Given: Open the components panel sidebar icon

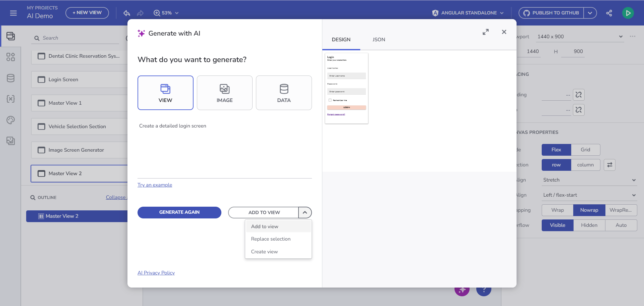Looking at the screenshot, I should click(x=11, y=57).
